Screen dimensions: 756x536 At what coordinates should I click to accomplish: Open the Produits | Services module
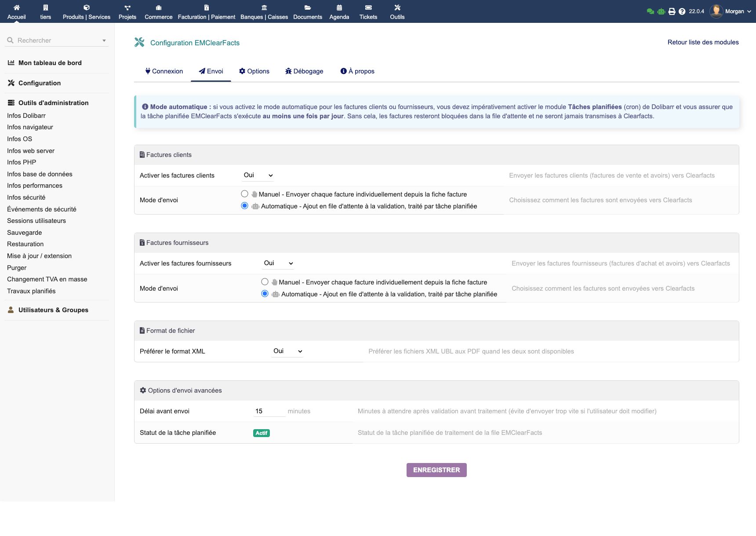(x=86, y=11)
